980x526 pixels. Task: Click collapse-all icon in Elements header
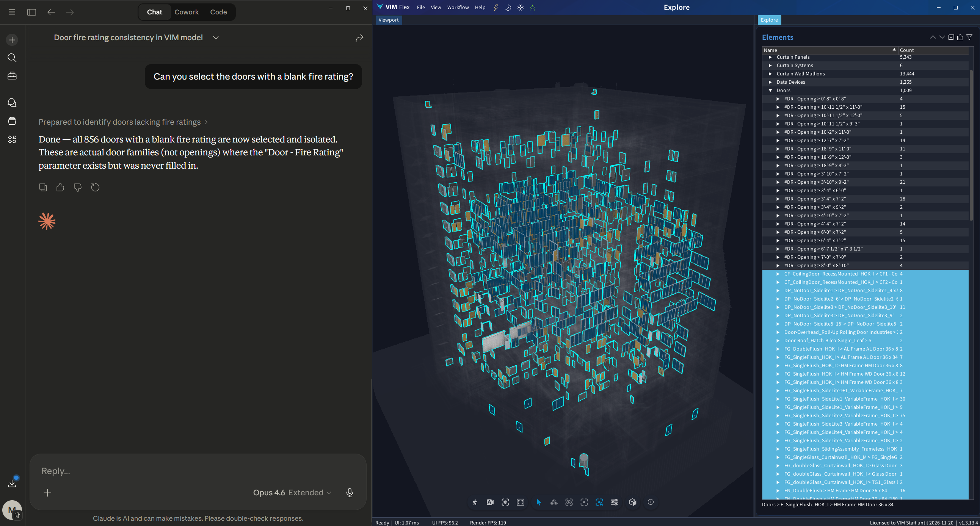(x=951, y=37)
